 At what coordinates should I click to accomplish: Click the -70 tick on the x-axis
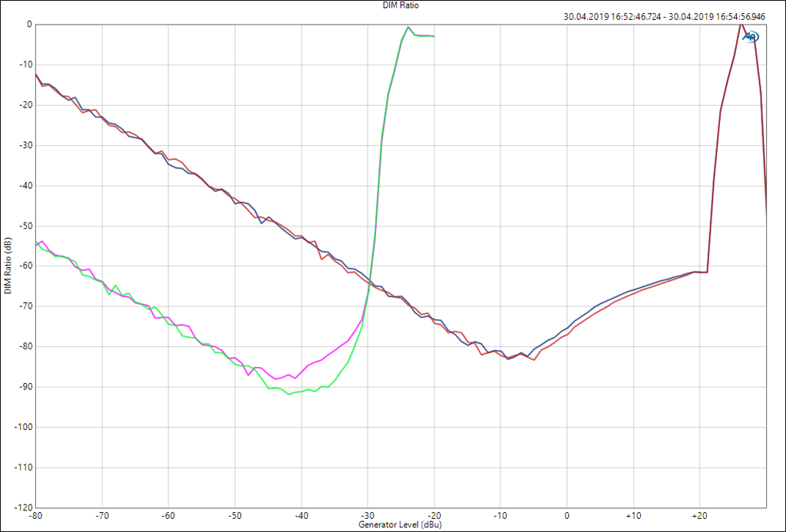pyautogui.click(x=102, y=515)
